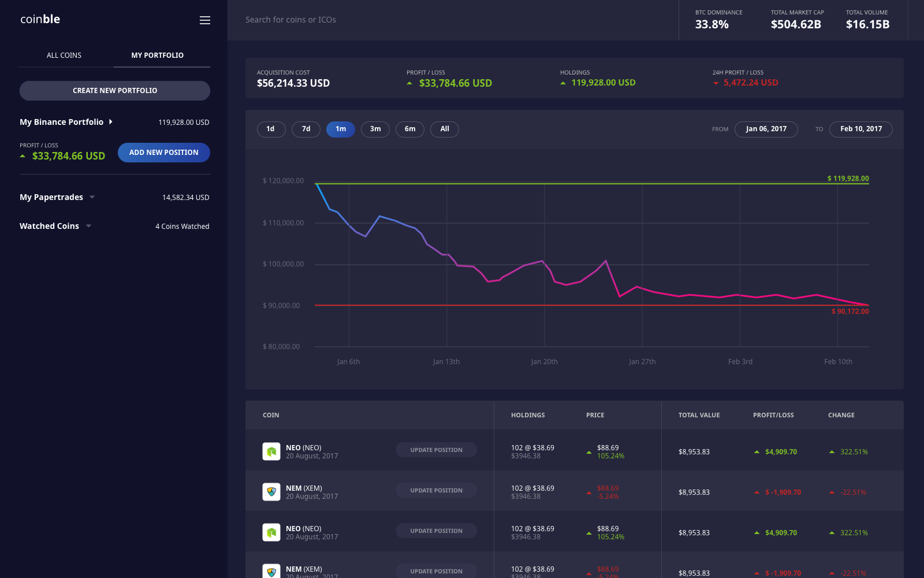
Task: Sort by the HOLDINGS column header
Action: pos(528,415)
